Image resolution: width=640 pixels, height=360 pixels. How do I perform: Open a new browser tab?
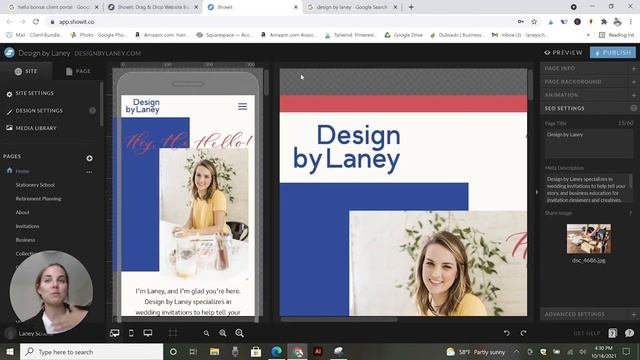411,7
